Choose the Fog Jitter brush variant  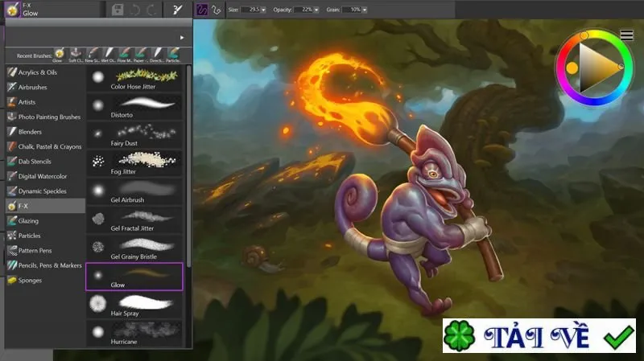pos(134,163)
